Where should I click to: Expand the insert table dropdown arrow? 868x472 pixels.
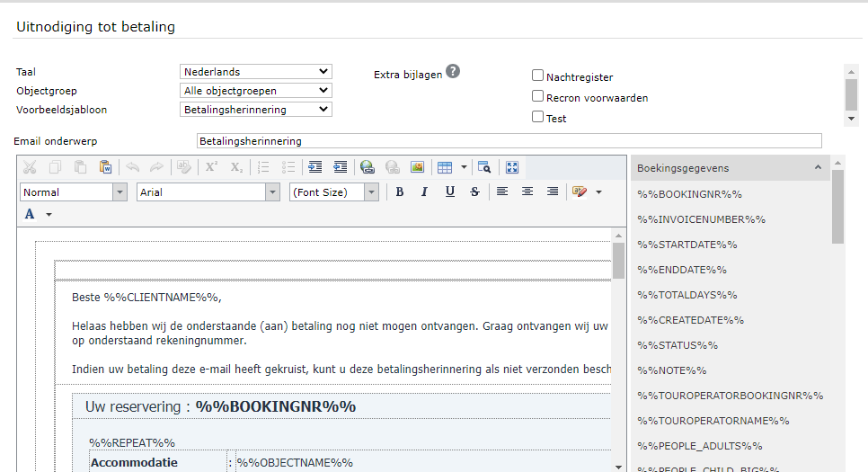point(464,167)
